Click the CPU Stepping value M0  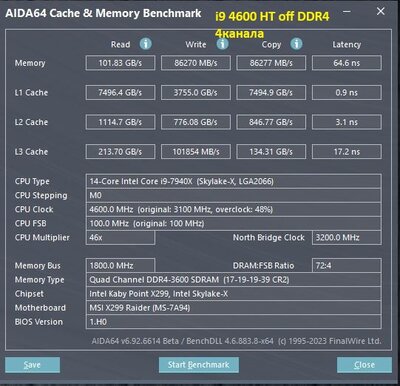(x=233, y=195)
